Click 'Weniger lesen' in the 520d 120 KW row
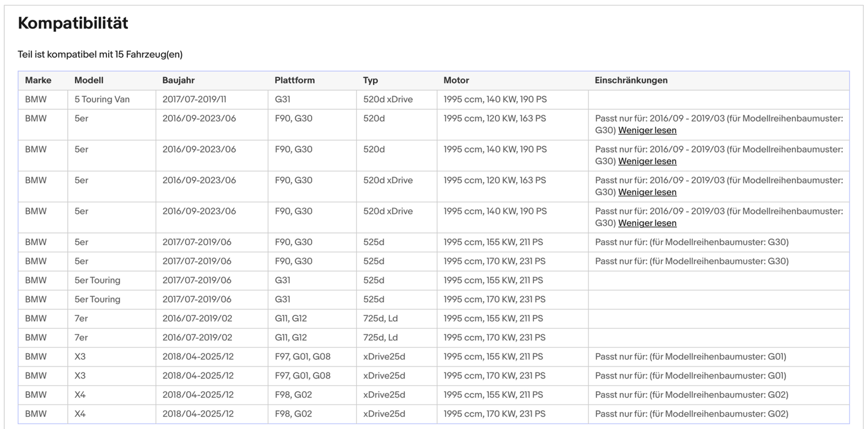Image resolution: width=868 pixels, height=429 pixels. tap(647, 130)
